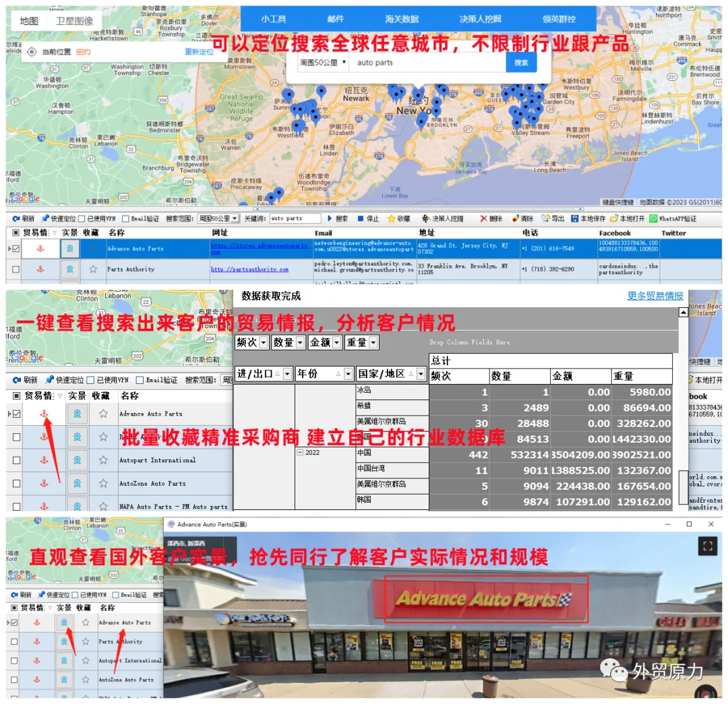Screen dimensions: 728x704
Task: Click 收藏 favorite star in the top toolbar
Action: coord(399,218)
